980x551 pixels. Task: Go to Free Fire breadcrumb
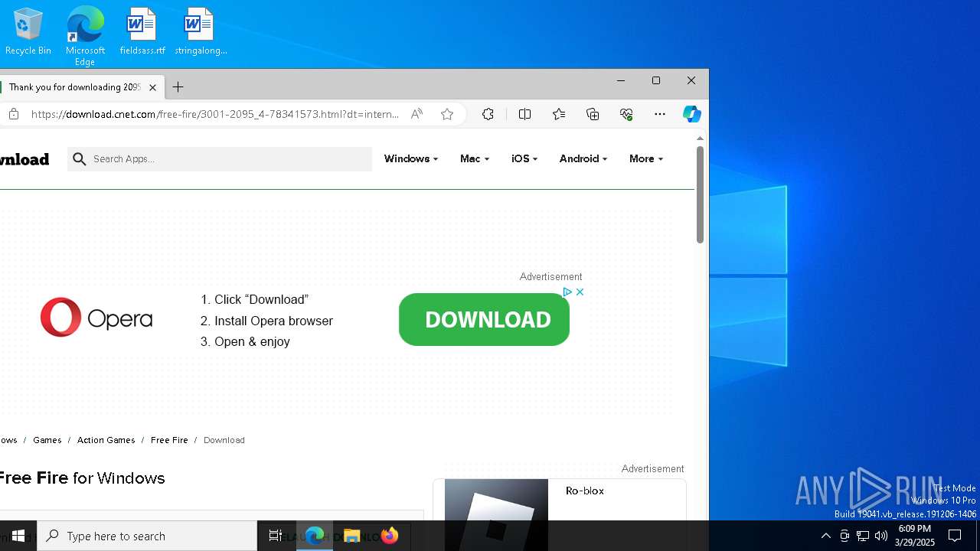tap(169, 440)
